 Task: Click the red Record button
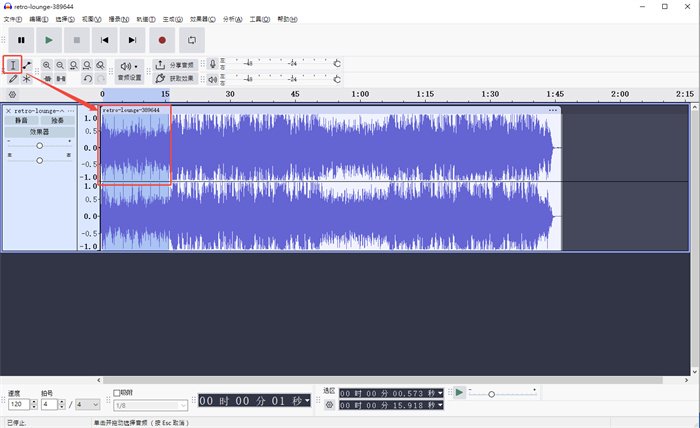tap(162, 40)
